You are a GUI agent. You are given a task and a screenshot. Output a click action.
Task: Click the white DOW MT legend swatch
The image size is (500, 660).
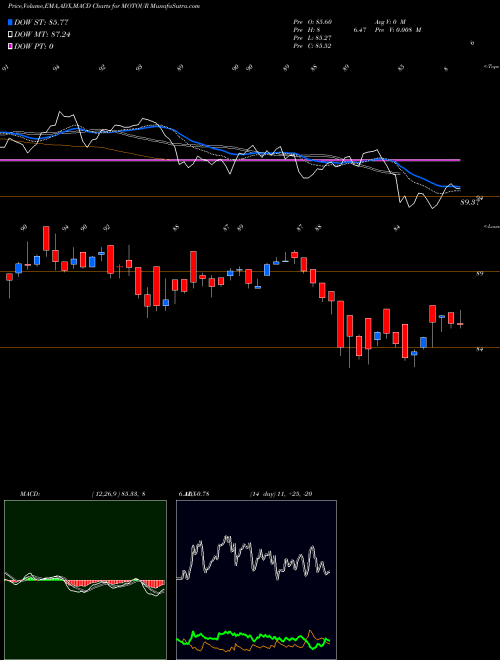(10, 35)
